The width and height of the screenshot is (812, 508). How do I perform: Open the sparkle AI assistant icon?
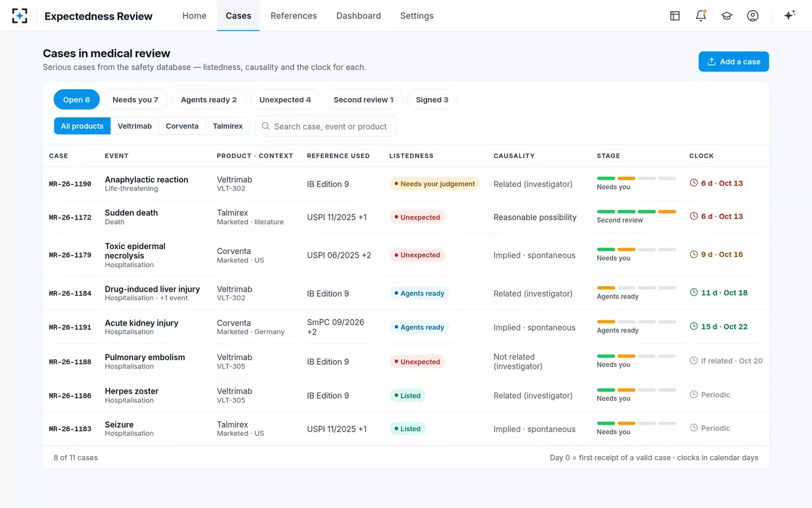pos(789,15)
